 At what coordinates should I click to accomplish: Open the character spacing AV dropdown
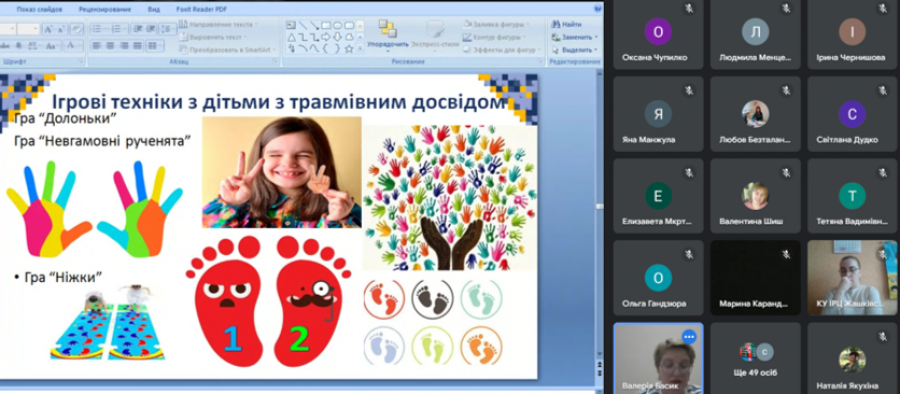point(34,45)
